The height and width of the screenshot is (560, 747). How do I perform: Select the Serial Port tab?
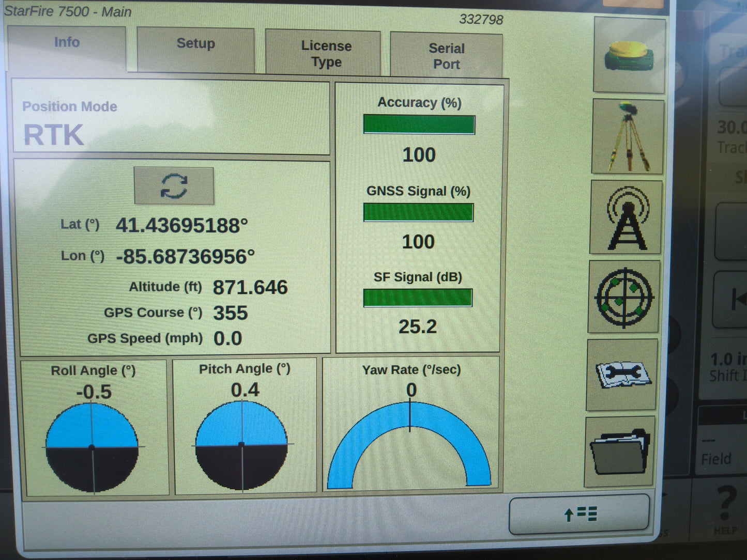446,56
